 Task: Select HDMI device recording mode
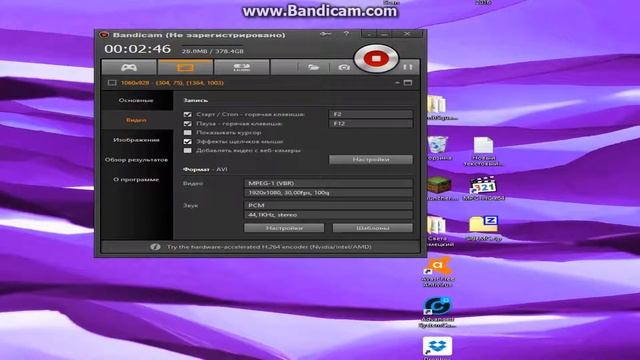(x=242, y=67)
